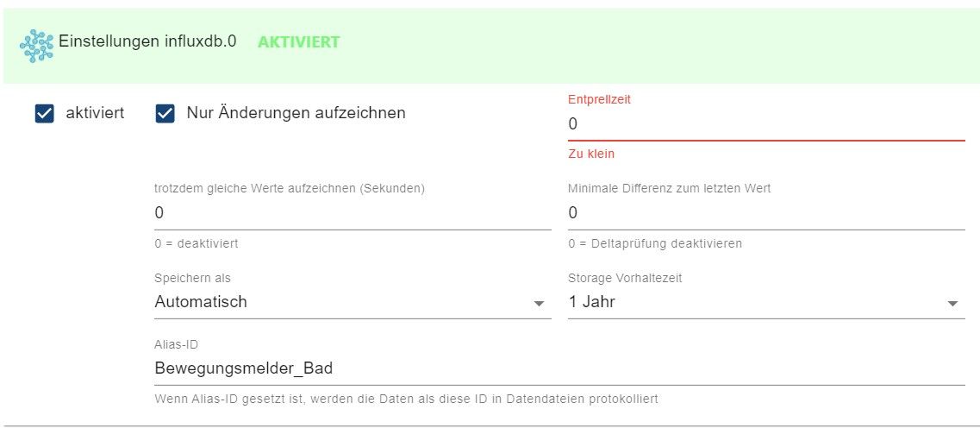Click the Automatisch value in Speichern als
The width and height of the screenshot is (980, 428).
[x=201, y=302]
